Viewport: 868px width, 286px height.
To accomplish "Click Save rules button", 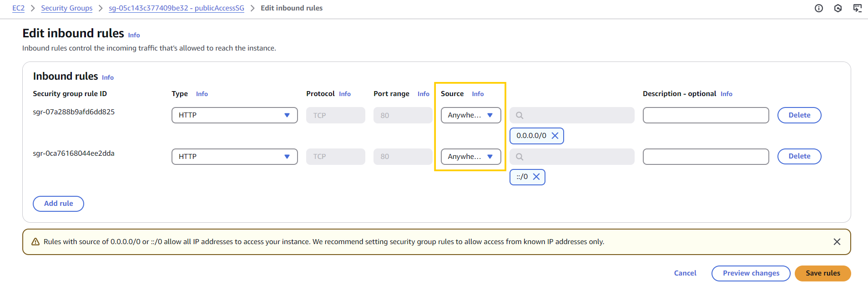I will click(823, 273).
